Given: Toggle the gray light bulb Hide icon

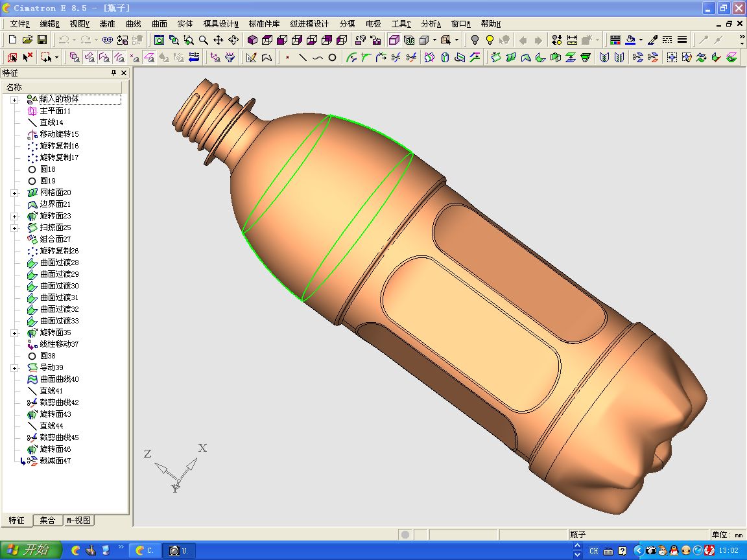Looking at the screenshot, I should [475, 40].
